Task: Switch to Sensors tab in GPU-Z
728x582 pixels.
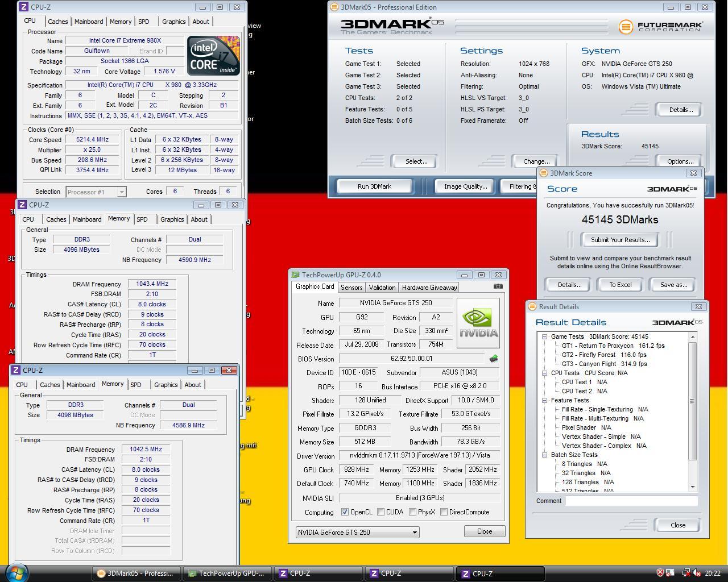Action: 351,288
